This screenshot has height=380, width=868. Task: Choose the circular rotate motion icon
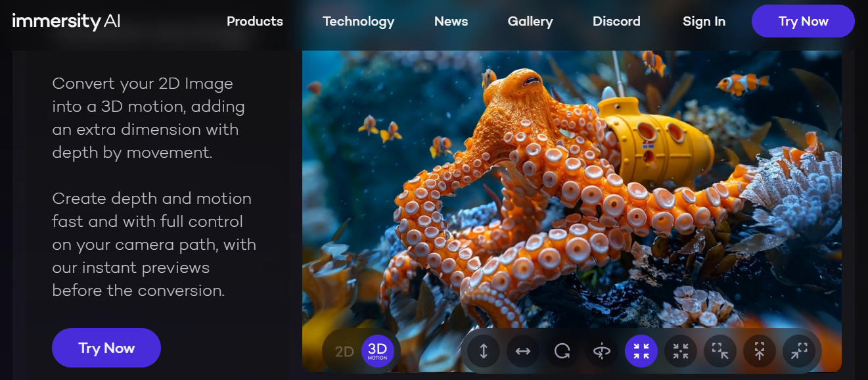(x=562, y=351)
